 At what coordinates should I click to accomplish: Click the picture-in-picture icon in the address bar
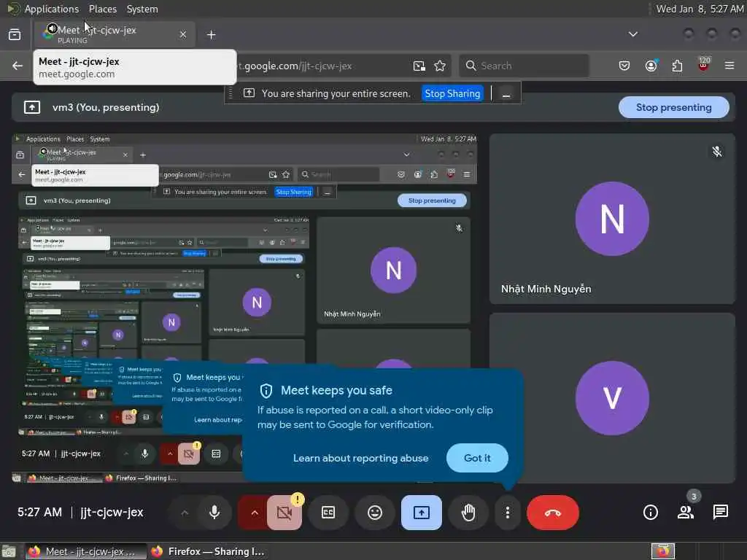click(x=419, y=66)
